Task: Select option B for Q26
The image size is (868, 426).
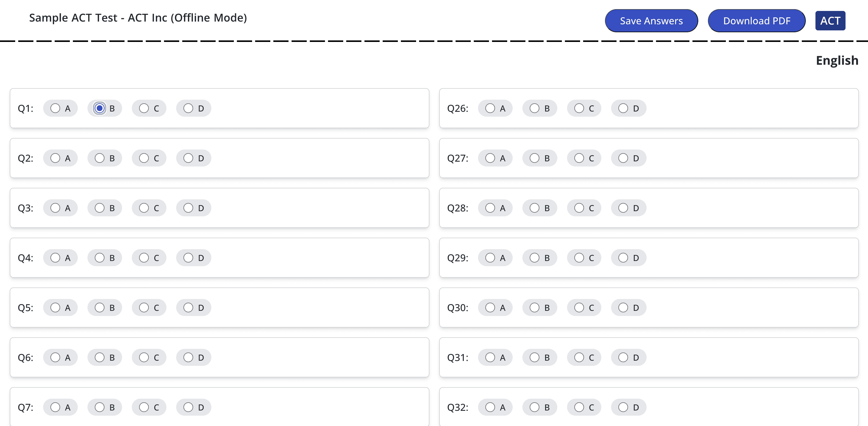Action: tap(535, 108)
